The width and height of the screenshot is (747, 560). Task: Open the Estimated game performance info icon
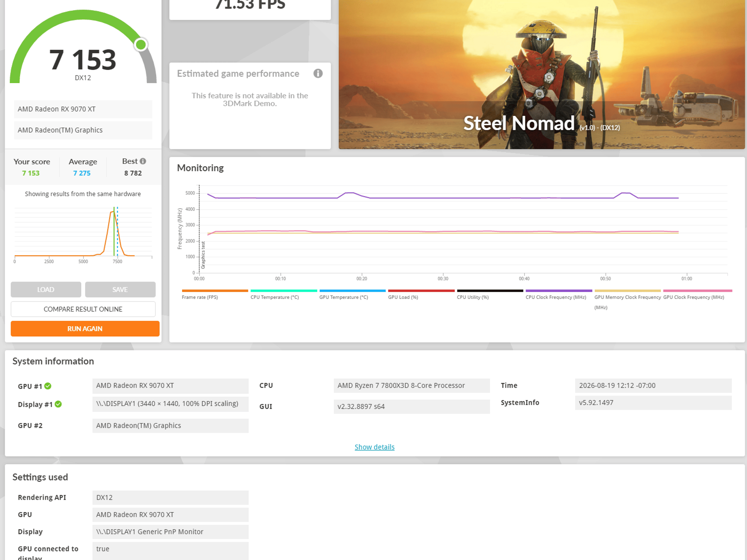point(318,74)
